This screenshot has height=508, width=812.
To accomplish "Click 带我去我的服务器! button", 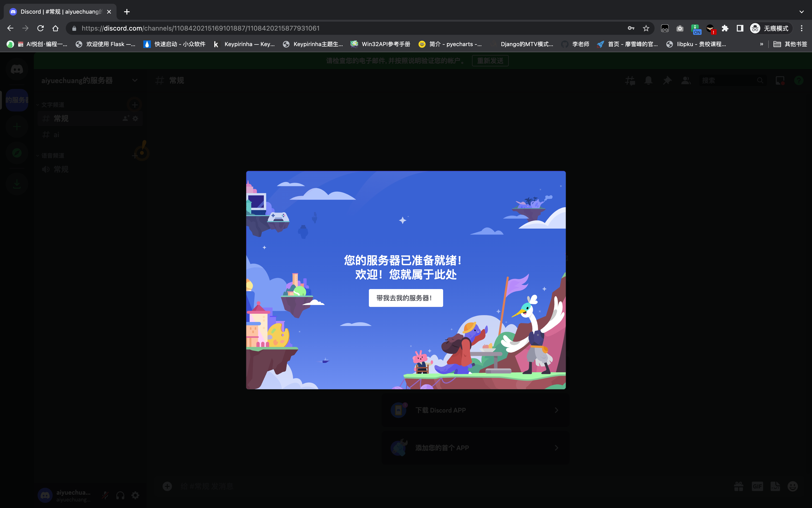I will [406, 298].
